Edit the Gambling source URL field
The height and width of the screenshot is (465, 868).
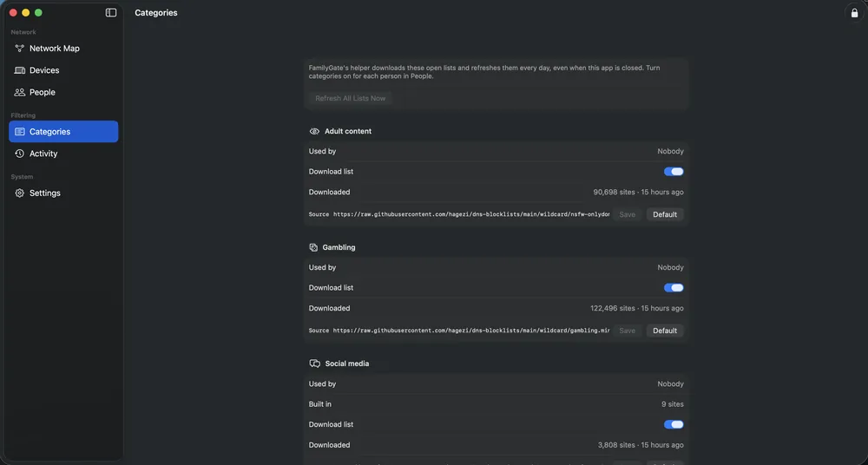[x=471, y=331]
